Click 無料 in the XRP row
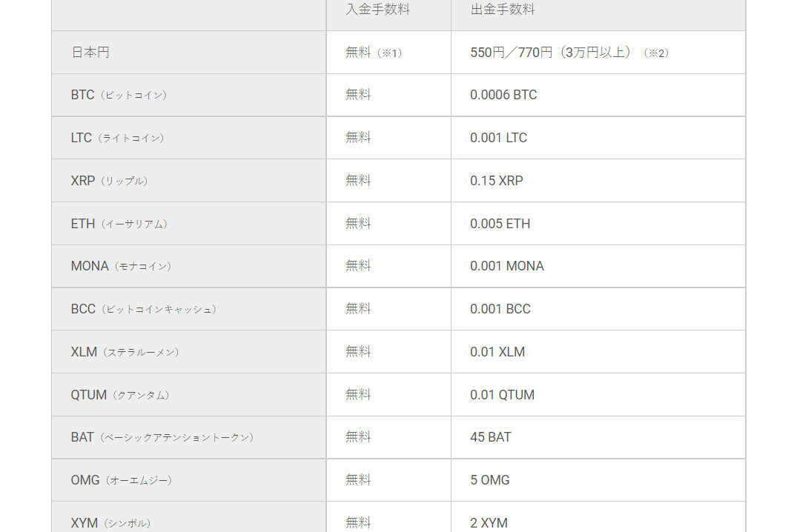Image resolution: width=794 pixels, height=532 pixels. tap(358, 180)
